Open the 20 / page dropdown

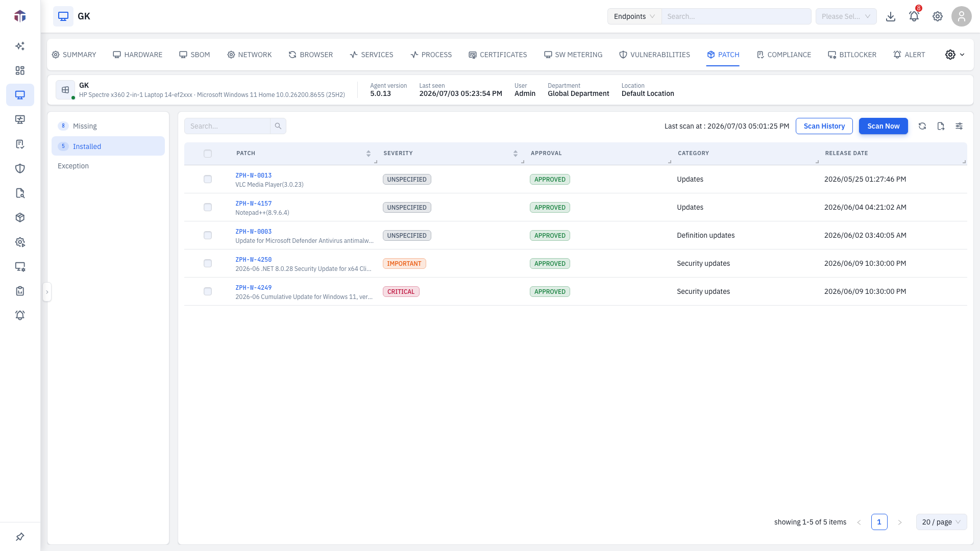pyautogui.click(x=941, y=522)
